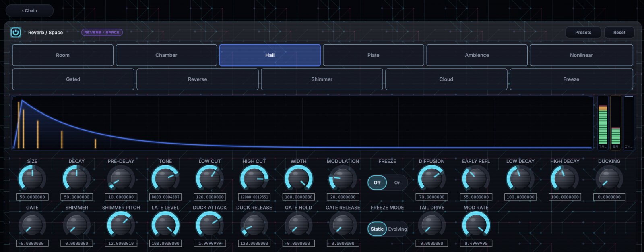Click the Pre-Delay value field
The width and height of the screenshot is (644, 252).
[121, 197]
